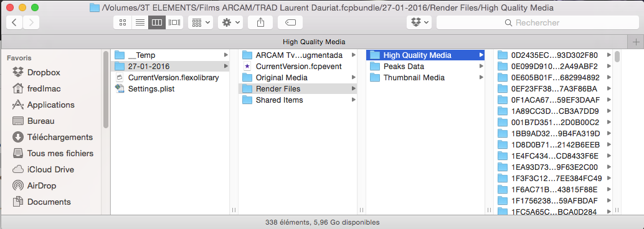Select the High Quality Media tab

click(x=314, y=42)
